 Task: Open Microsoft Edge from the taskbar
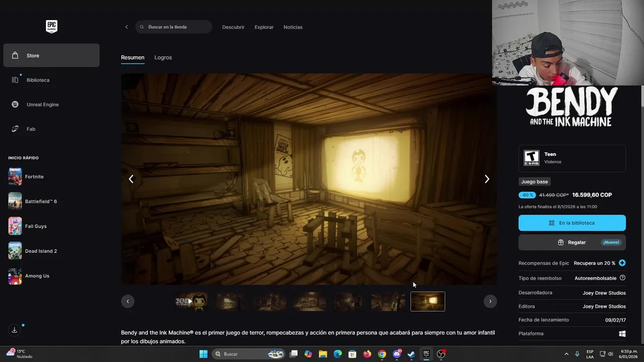pos(338,354)
